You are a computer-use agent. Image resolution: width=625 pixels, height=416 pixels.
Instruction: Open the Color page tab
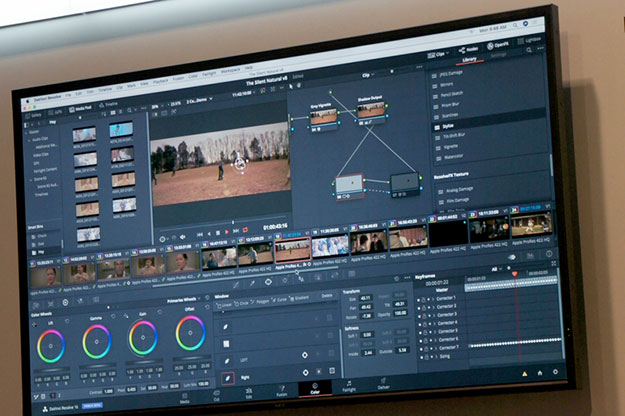(315, 390)
